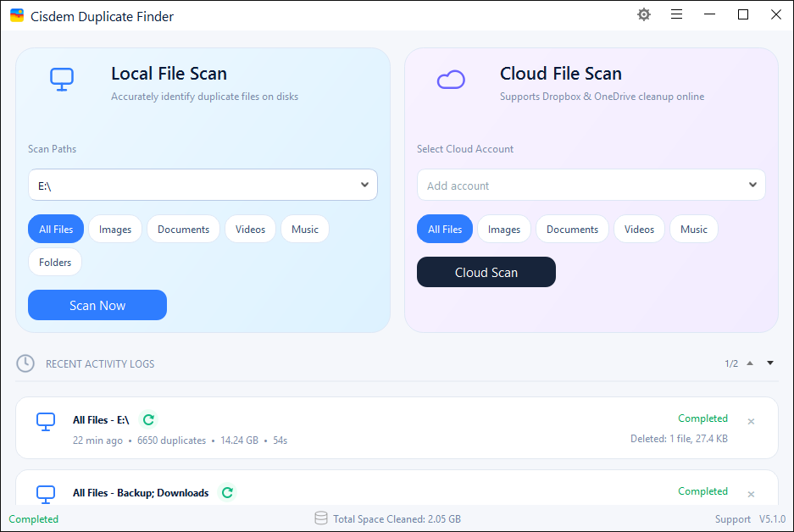Select Music filter for local scan

305,229
